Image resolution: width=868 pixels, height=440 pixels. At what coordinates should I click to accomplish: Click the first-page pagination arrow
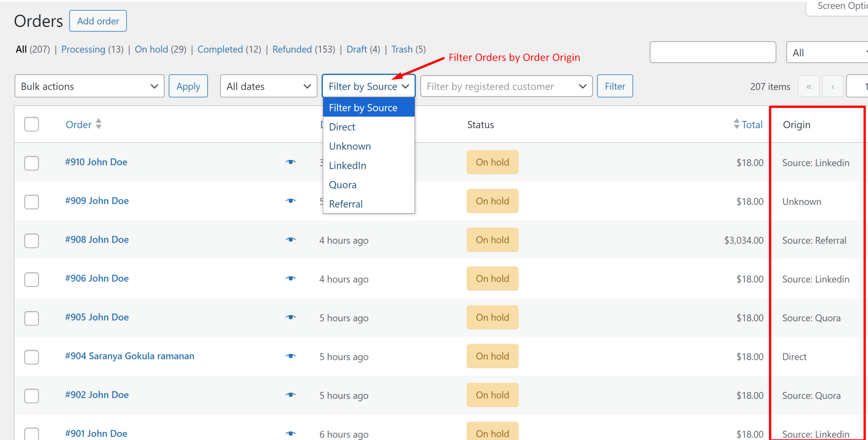tap(809, 86)
